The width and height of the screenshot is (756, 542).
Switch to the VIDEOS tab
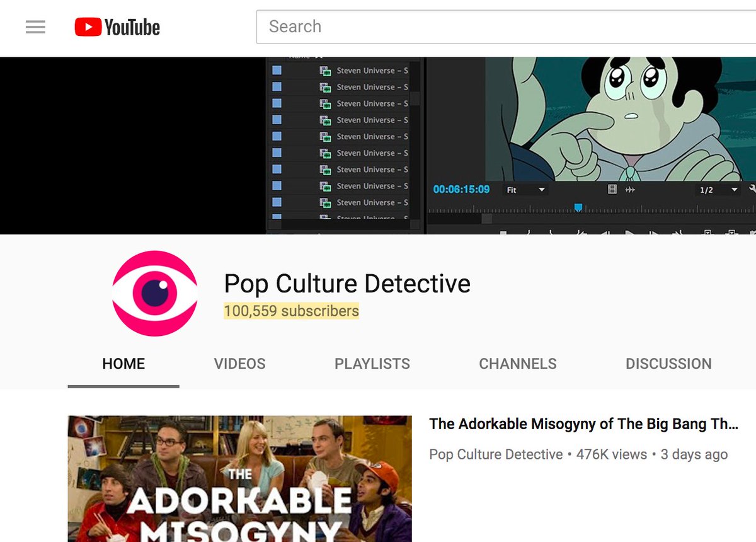click(239, 364)
